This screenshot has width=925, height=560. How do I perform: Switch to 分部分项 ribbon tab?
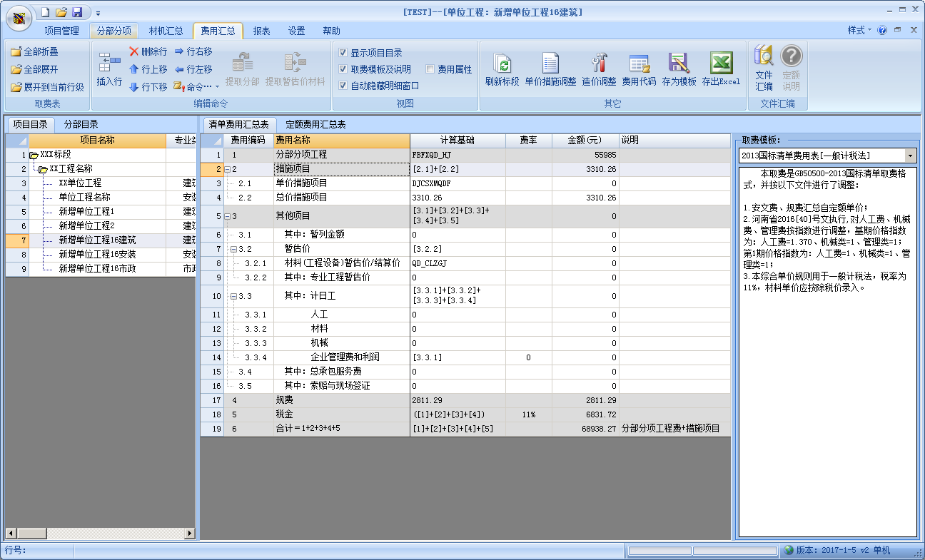coord(114,31)
